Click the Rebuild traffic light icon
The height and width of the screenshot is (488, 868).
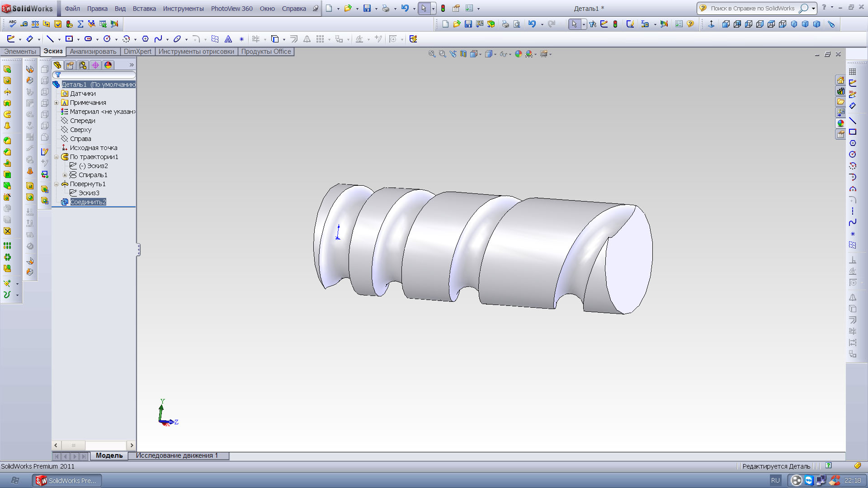click(x=443, y=8)
